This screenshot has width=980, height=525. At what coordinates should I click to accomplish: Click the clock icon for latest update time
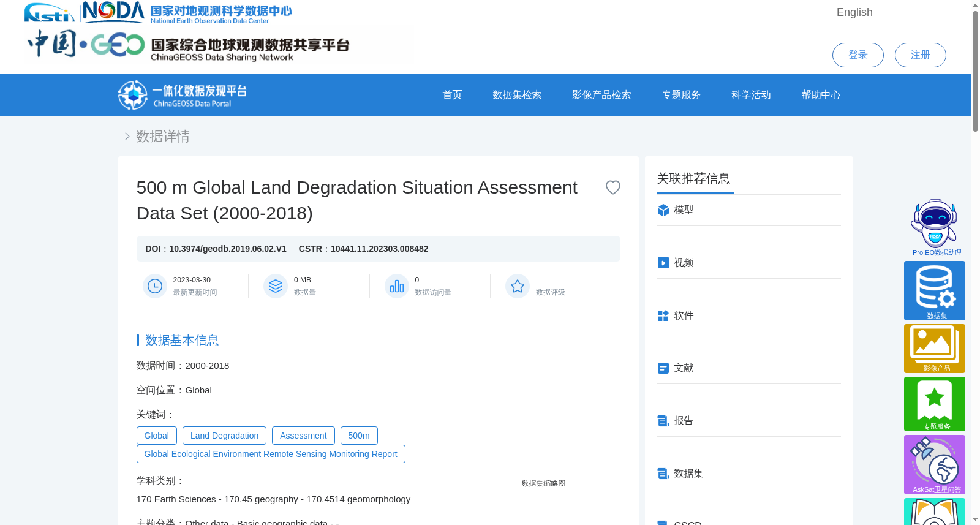[155, 286]
